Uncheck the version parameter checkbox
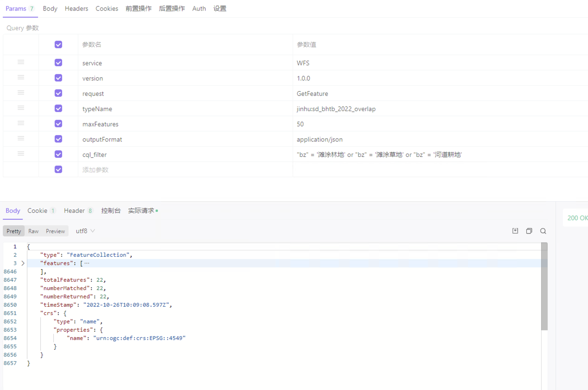 58,77
